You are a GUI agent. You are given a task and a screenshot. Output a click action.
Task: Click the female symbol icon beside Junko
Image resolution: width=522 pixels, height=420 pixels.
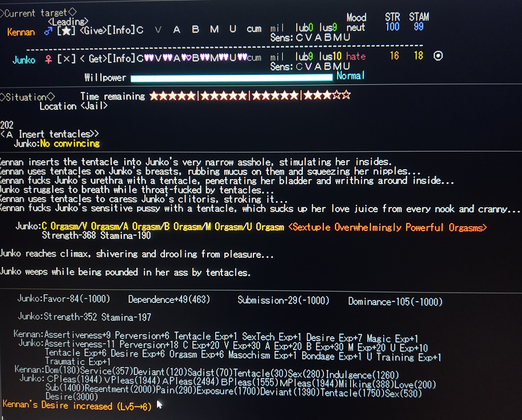(48, 59)
